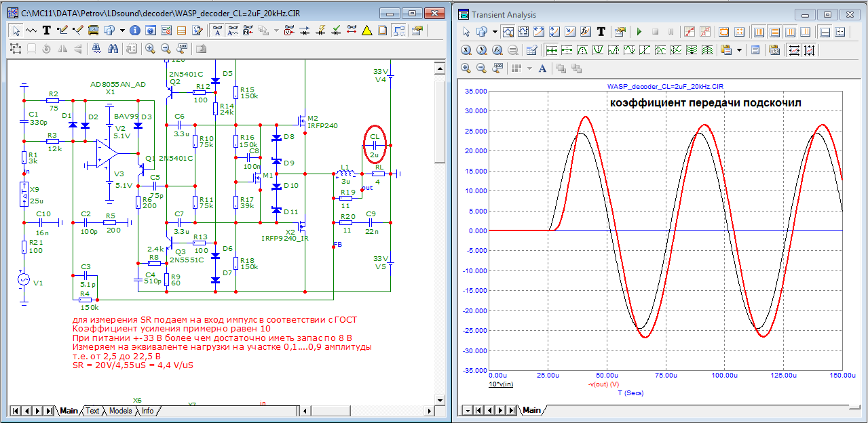Open the Models tab
The height and width of the screenshot is (423, 868).
tap(120, 411)
